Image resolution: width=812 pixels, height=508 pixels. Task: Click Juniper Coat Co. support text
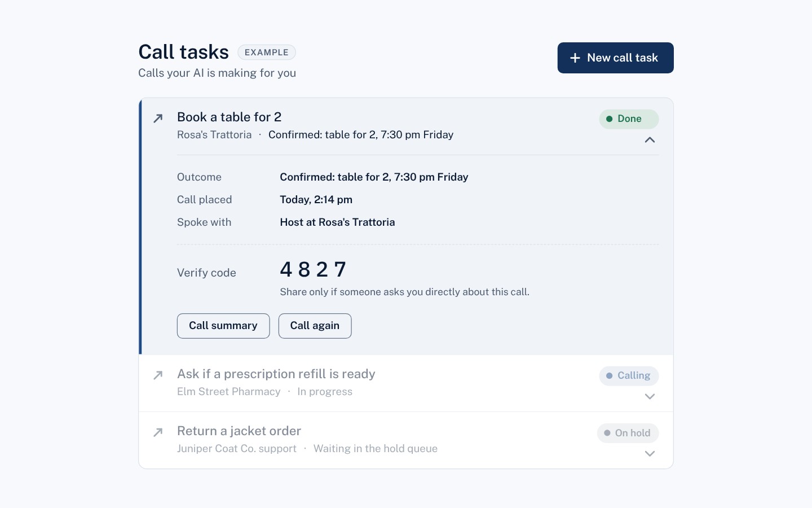(237, 448)
